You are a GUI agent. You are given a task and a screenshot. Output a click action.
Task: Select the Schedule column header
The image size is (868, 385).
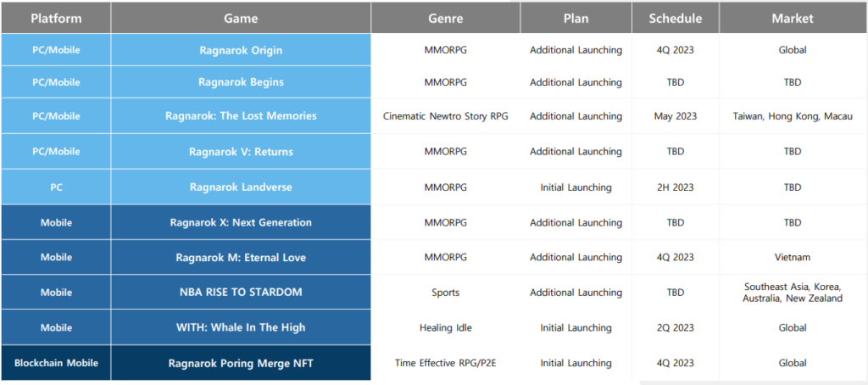point(676,18)
